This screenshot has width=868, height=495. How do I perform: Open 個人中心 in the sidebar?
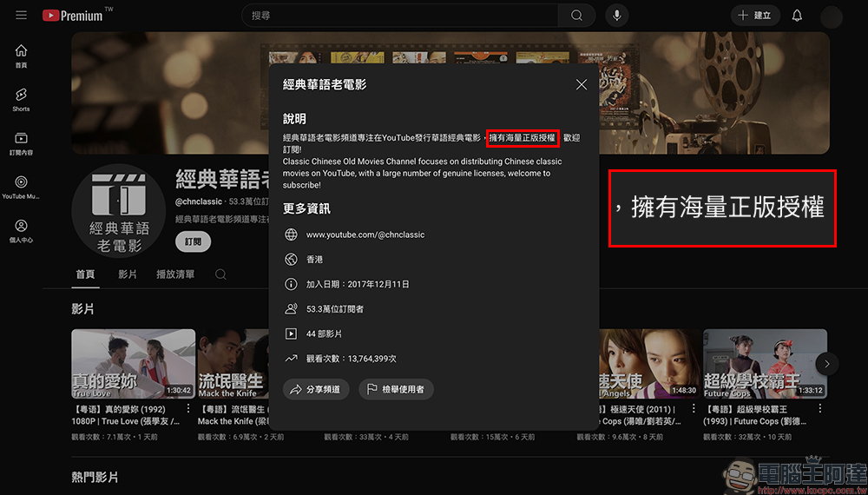[x=21, y=232]
